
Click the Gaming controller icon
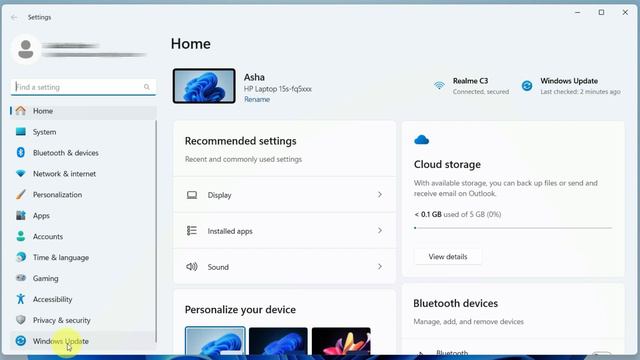tap(20, 278)
